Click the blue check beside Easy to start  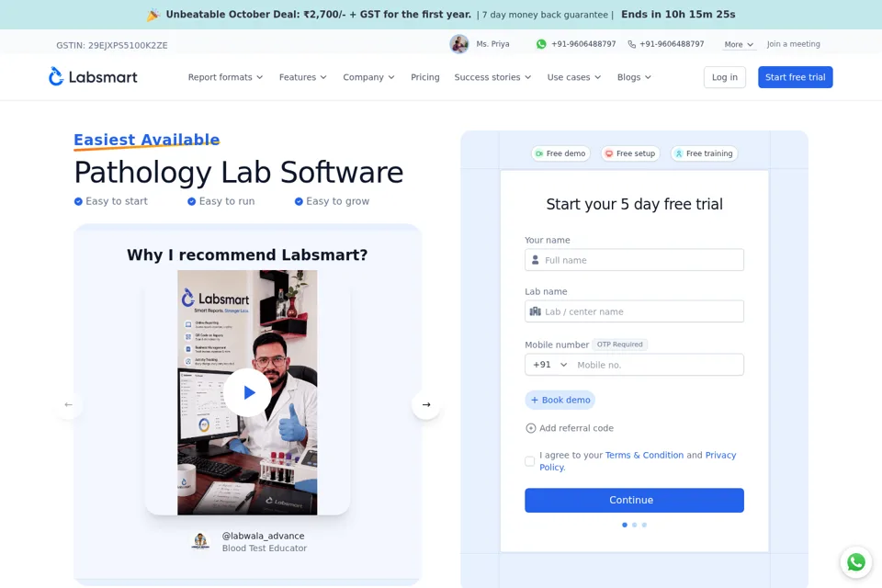(x=78, y=201)
